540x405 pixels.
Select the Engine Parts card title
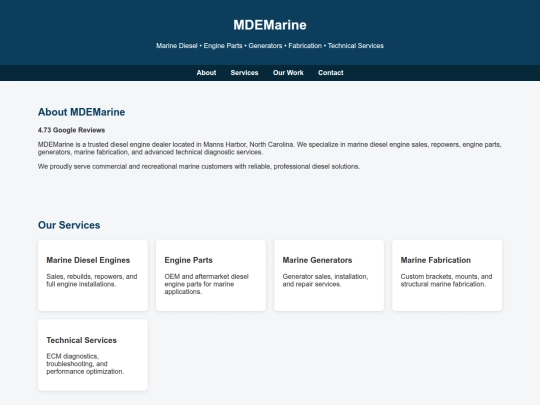coord(188,260)
